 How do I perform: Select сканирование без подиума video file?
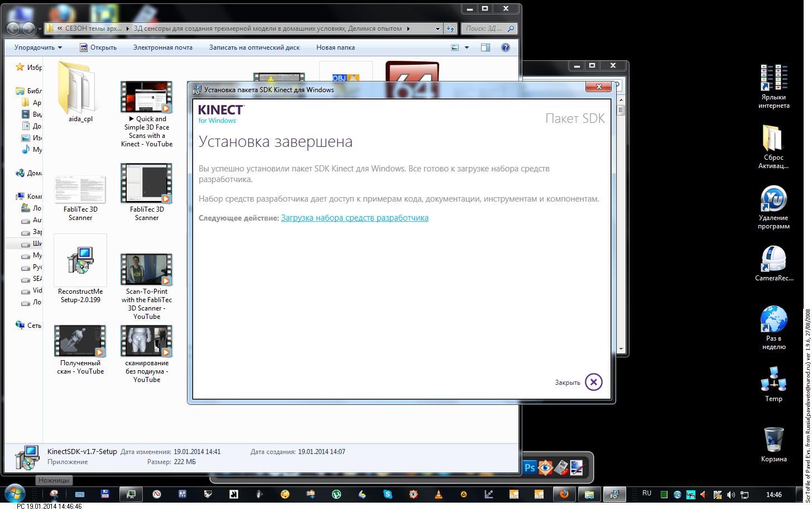click(x=147, y=354)
